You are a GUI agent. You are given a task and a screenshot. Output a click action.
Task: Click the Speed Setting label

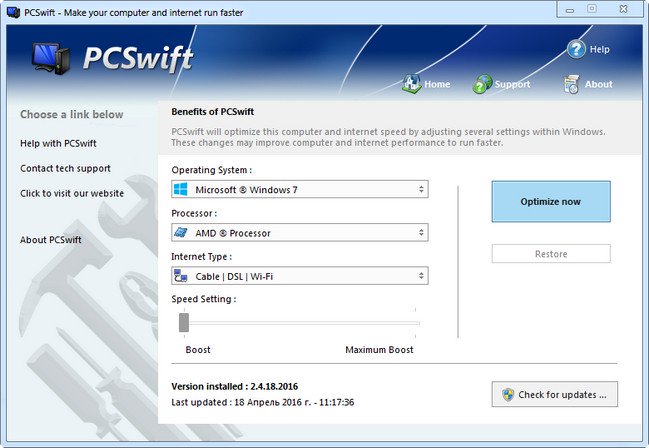click(204, 299)
